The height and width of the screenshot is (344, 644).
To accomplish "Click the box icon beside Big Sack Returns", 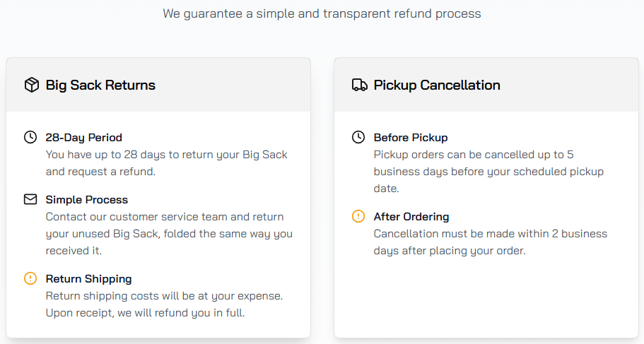I will coord(31,85).
